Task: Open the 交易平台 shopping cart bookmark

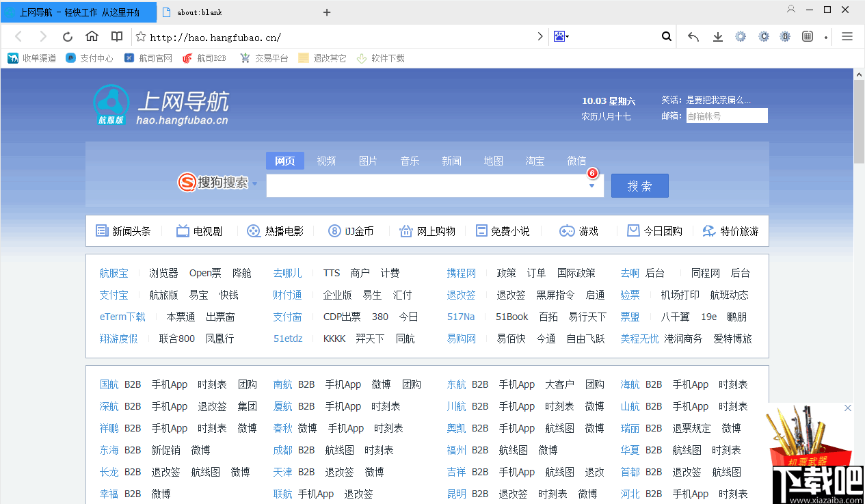Action: click(x=245, y=58)
